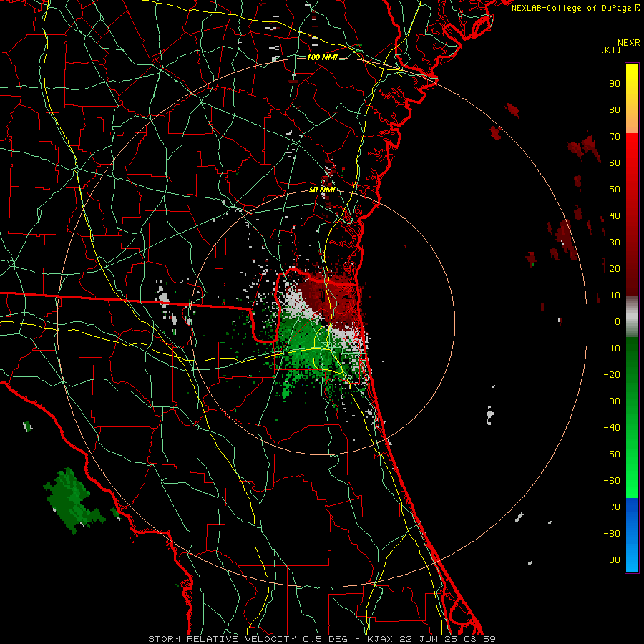Click the positive 30 knot scale label
This screenshot has height=644, width=644.
(615, 243)
